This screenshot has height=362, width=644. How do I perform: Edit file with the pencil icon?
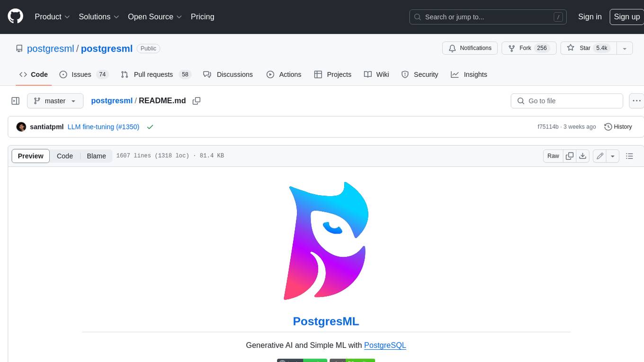coord(600,156)
